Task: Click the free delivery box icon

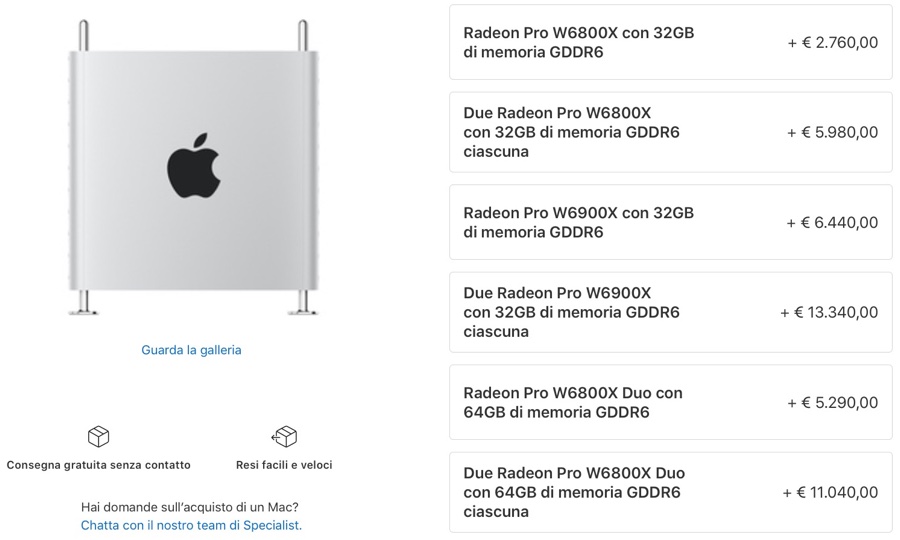Action: click(x=98, y=437)
